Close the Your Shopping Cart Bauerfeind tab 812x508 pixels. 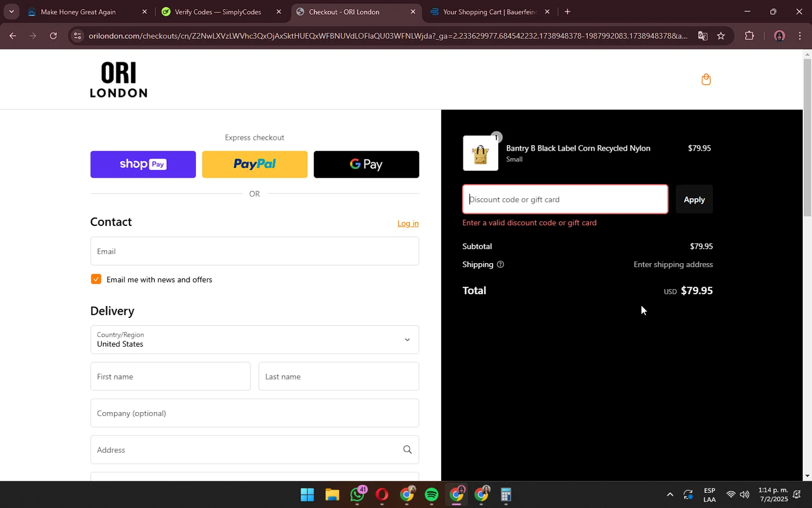[547, 11]
